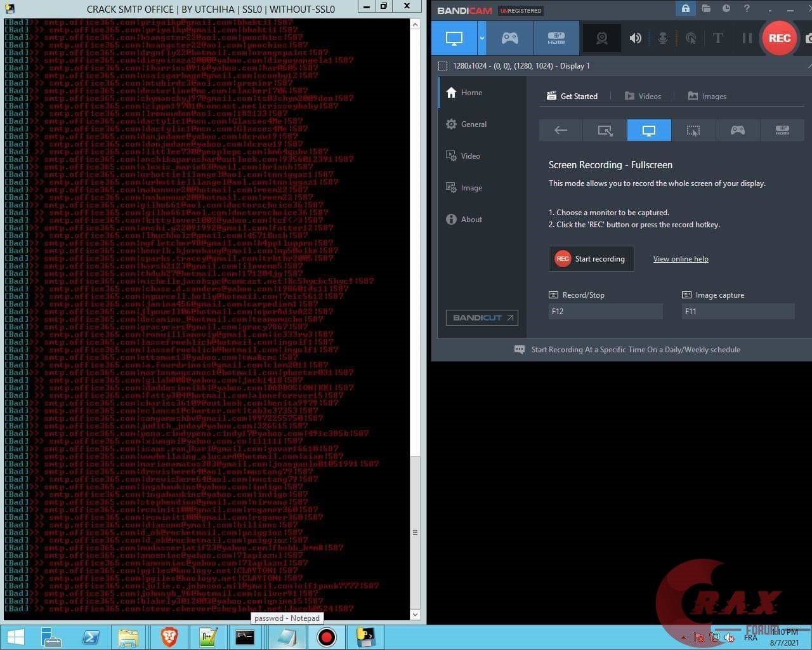Switch to the Videos tab
This screenshot has height=650, width=812.
(x=643, y=96)
